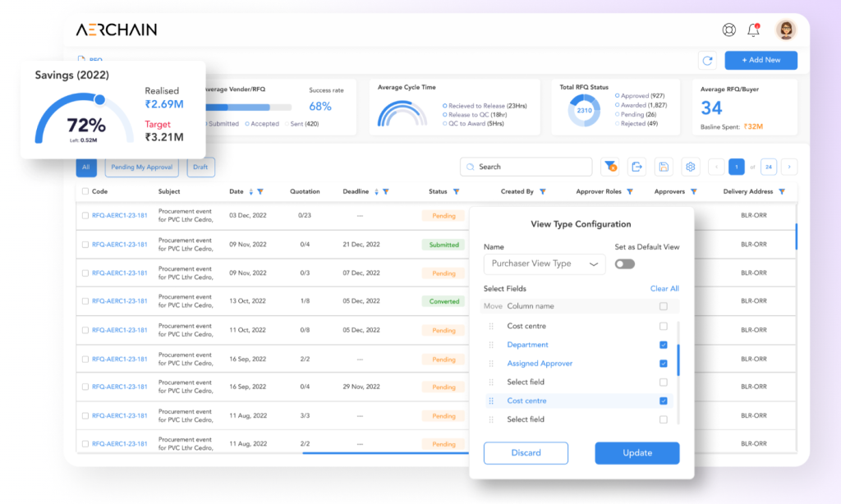Select the Draft tab
841x504 pixels.
tap(203, 167)
